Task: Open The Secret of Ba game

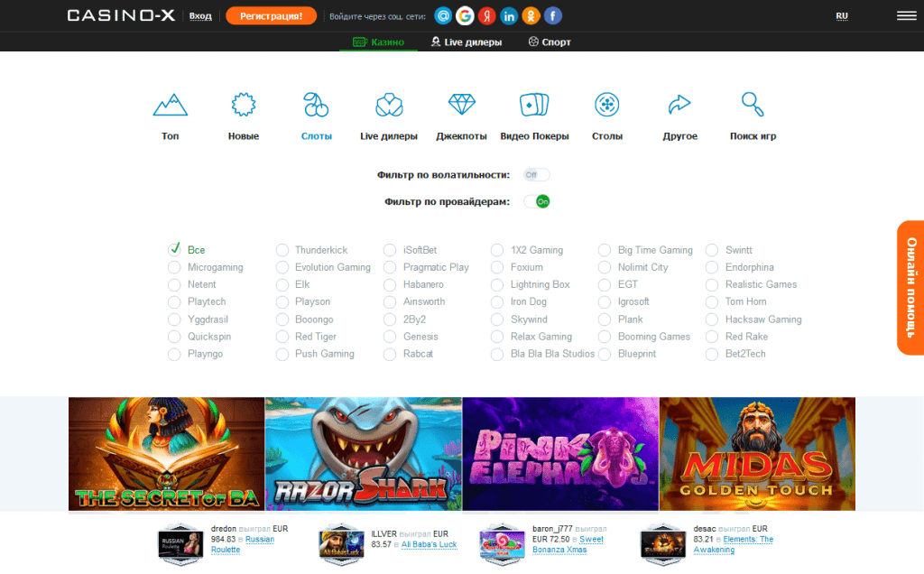Action: [x=166, y=454]
